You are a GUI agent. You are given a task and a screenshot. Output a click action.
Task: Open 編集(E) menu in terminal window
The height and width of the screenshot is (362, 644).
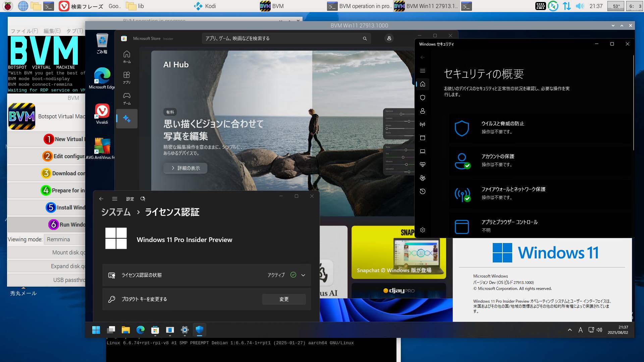pyautogui.click(x=52, y=31)
